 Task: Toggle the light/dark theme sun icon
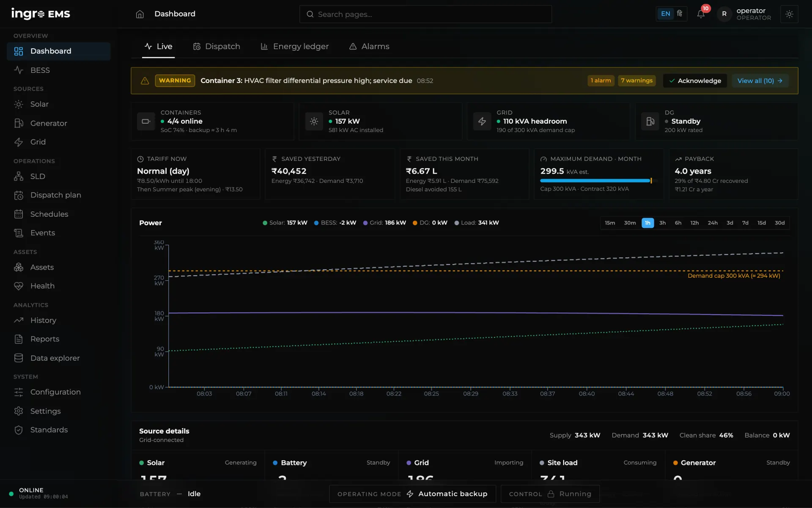pyautogui.click(x=789, y=14)
